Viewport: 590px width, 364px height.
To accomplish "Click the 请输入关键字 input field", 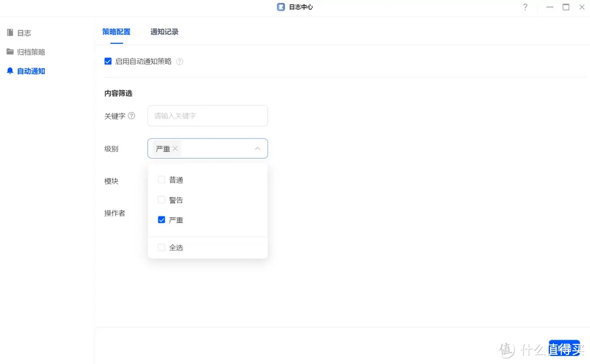I will coord(207,115).
